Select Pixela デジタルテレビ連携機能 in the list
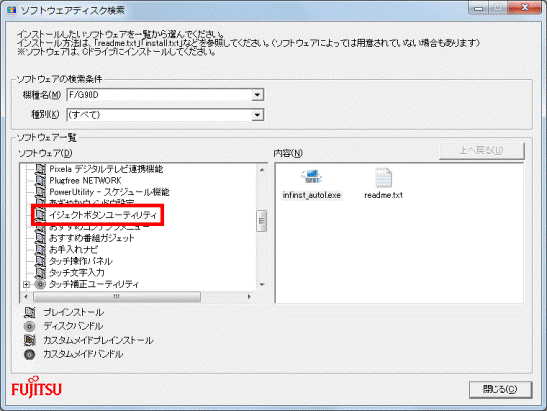Viewport: 547px width, 411px height. tap(106, 169)
